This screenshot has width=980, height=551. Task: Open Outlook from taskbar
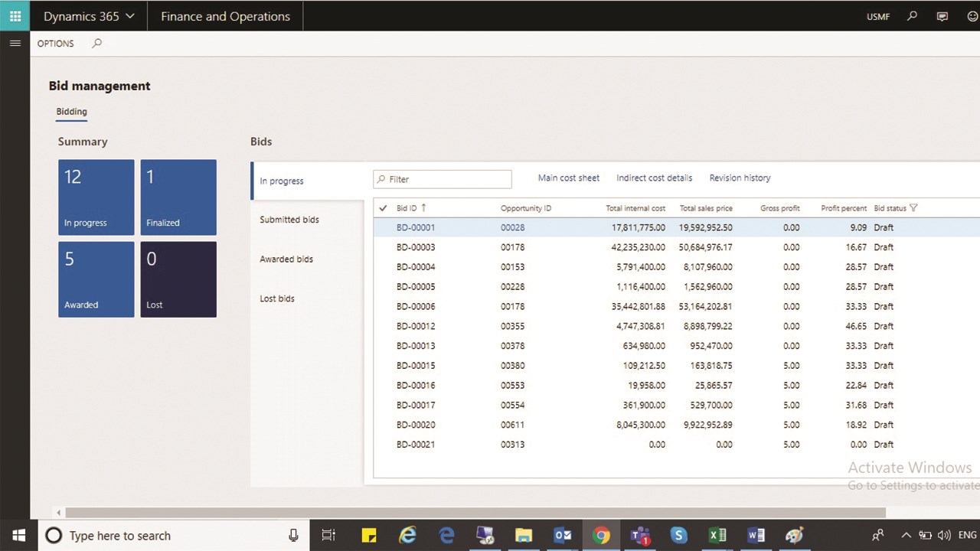pyautogui.click(x=563, y=536)
